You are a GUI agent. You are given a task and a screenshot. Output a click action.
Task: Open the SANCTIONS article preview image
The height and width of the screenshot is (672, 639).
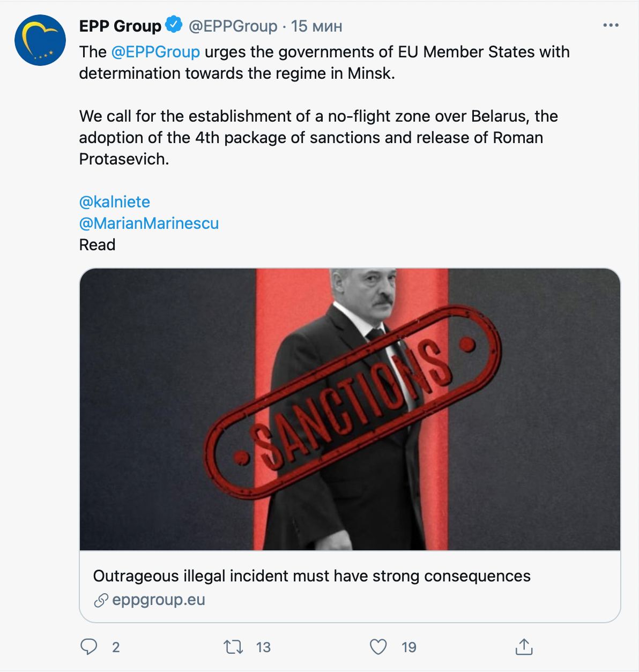350,409
